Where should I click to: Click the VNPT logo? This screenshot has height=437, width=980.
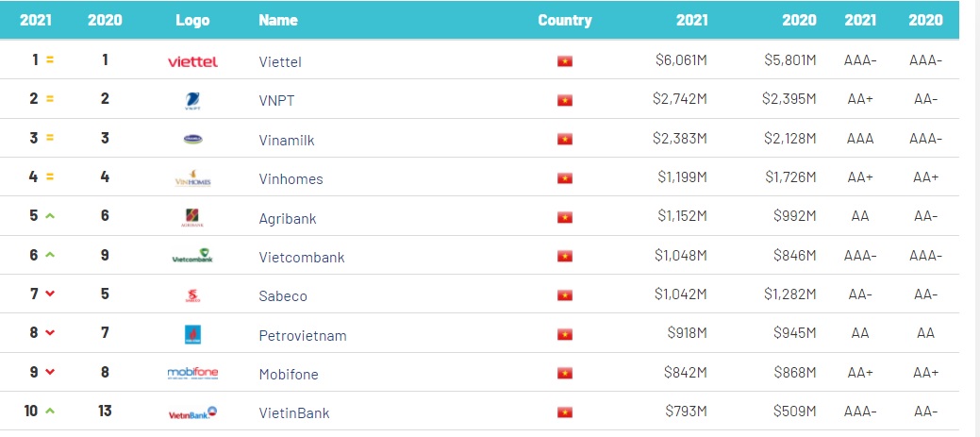[x=192, y=101]
